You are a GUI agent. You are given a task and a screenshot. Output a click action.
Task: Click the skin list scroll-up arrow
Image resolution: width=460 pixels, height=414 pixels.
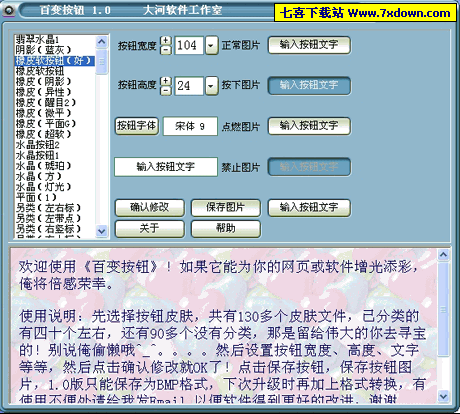click(x=102, y=42)
